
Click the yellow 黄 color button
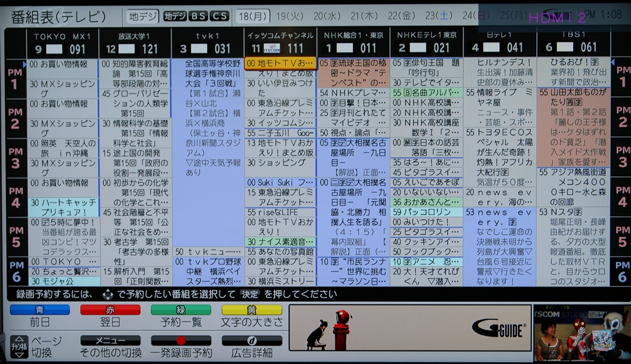(251, 310)
